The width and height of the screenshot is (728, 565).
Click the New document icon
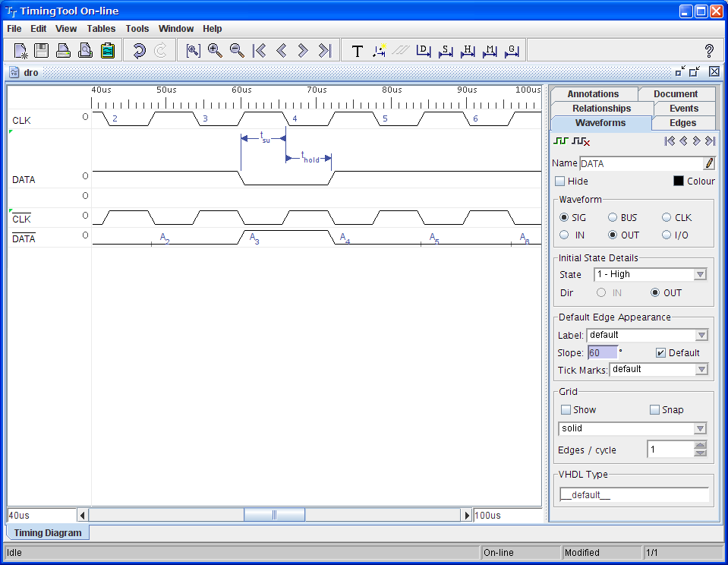[20, 51]
